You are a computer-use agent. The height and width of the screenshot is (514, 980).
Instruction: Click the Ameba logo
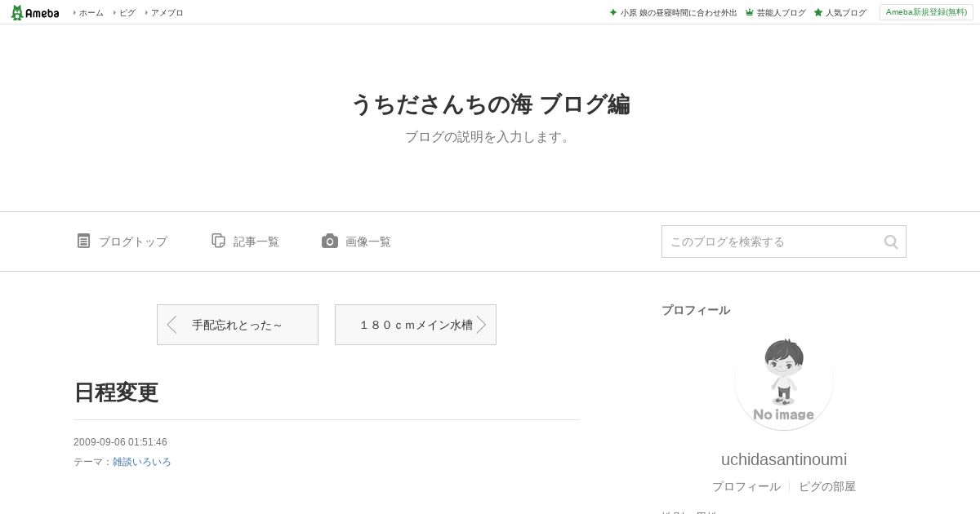click(x=35, y=12)
